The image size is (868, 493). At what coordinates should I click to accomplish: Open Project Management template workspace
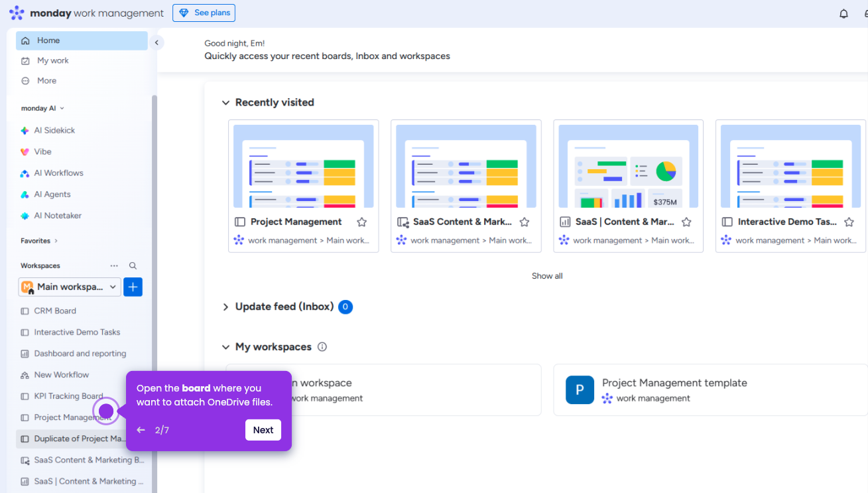tap(710, 390)
